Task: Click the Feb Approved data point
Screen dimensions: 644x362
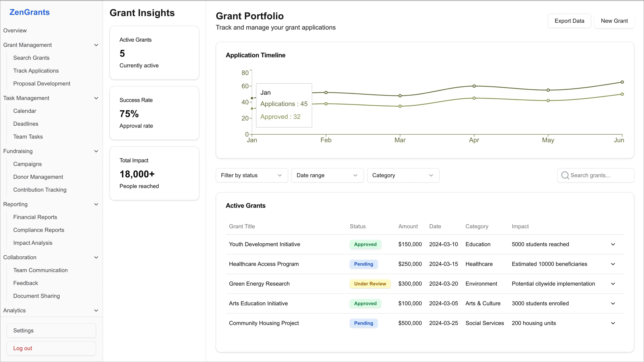Action: click(x=326, y=104)
